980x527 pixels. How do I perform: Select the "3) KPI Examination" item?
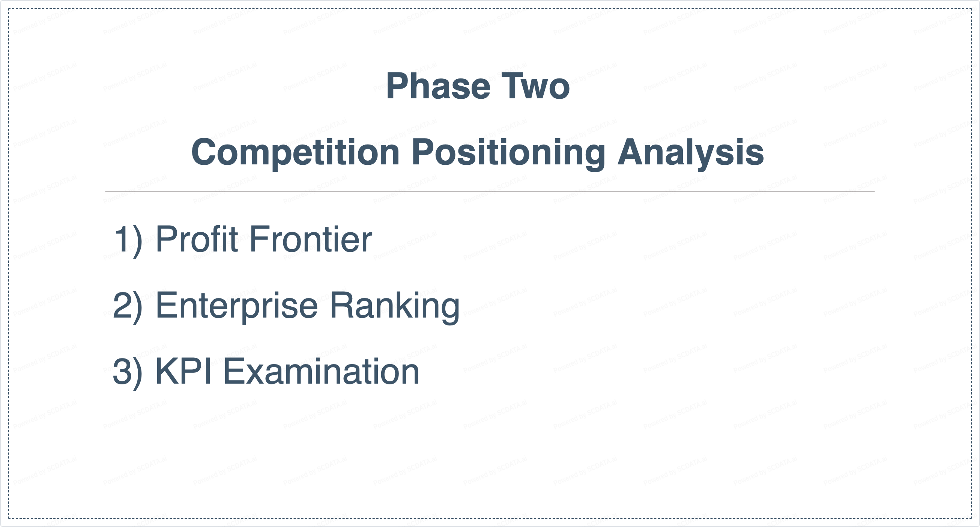pyautogui.click(x=266, y=372)
